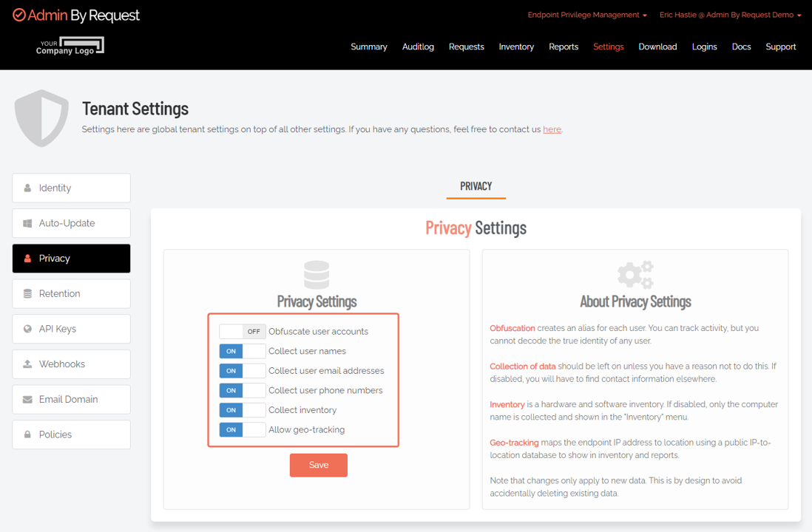Go to the Reports menu
Viewport: 812px width, 532px height.
coord(564,47)
